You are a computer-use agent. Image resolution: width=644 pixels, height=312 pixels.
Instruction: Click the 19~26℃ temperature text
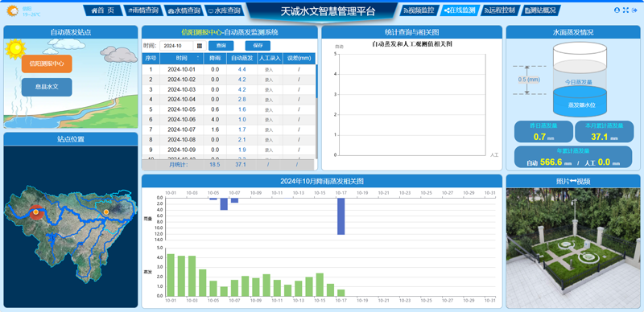coord(31,14)
